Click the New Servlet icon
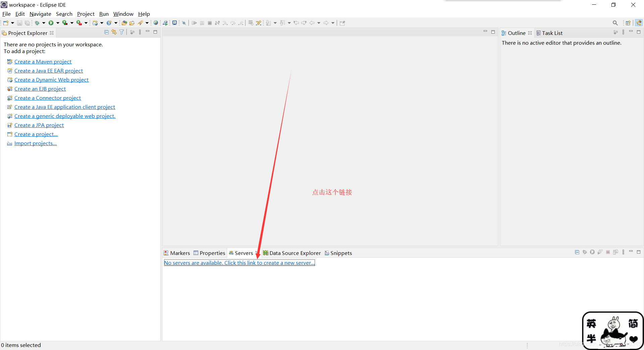Screen dimensions: 644x350 pos(109,23)
